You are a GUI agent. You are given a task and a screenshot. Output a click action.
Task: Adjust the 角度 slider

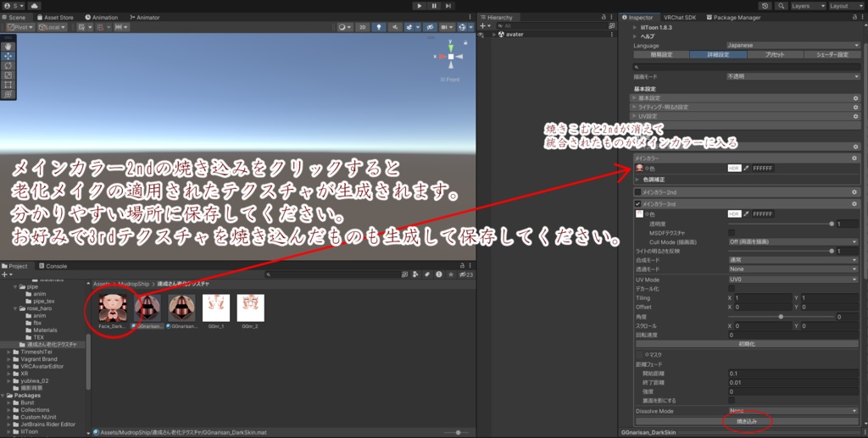coord(781,317)
